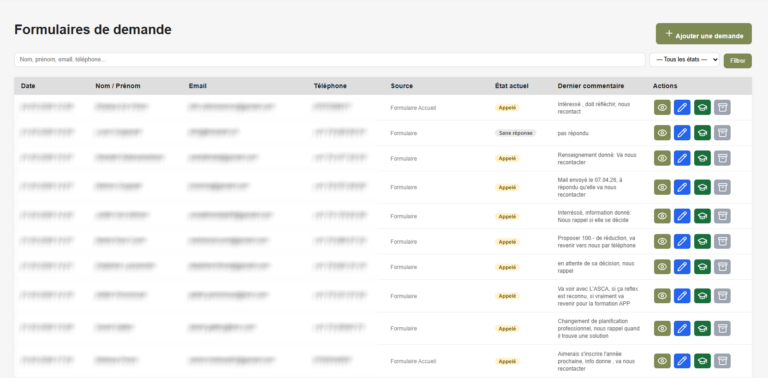Focus the 'Nom, prénom, email, téléphone' search field
768x378 pixels.
coord(330,60)
